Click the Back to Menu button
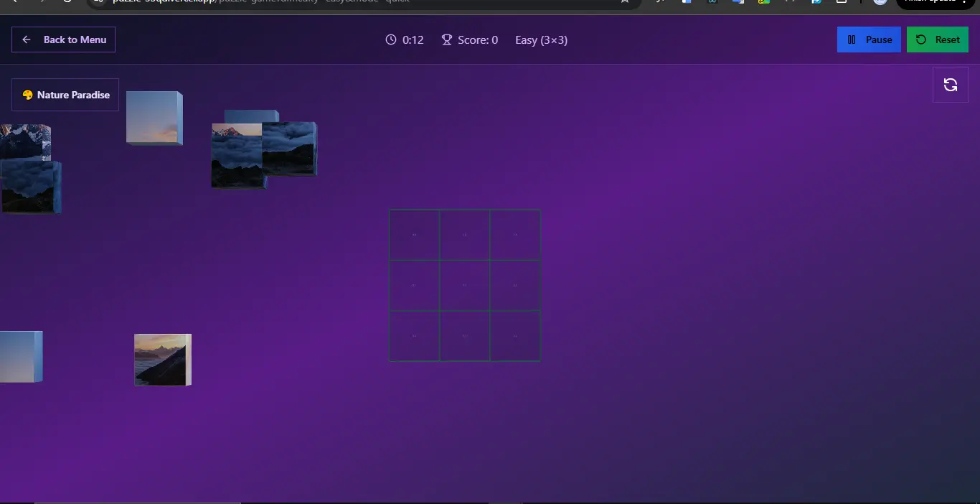This screenshot has height=504, width=980. coord(64,39)
